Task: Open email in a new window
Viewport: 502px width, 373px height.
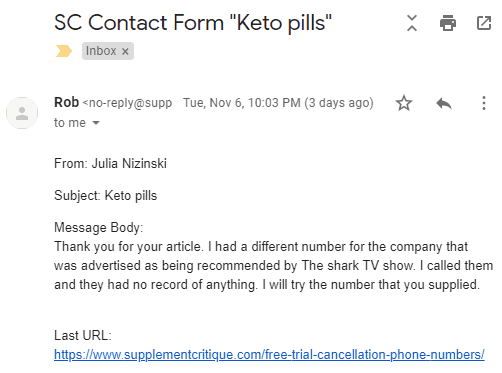Action: click(484, 23)
